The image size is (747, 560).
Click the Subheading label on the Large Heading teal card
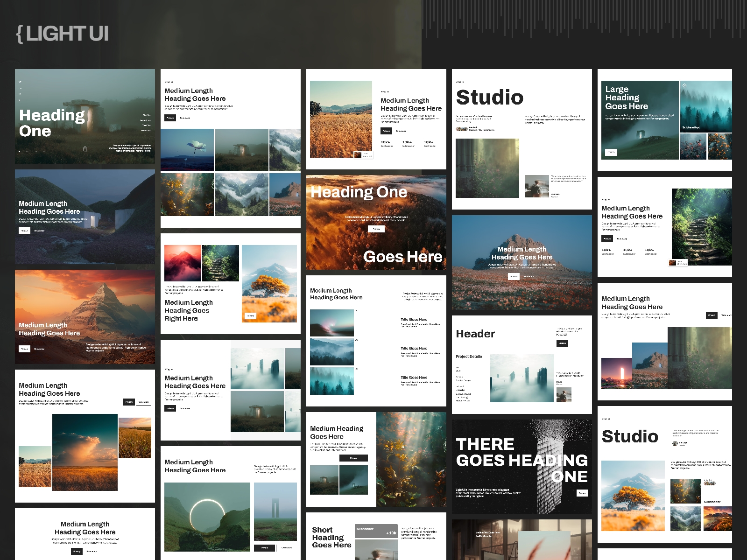point(691,127)
